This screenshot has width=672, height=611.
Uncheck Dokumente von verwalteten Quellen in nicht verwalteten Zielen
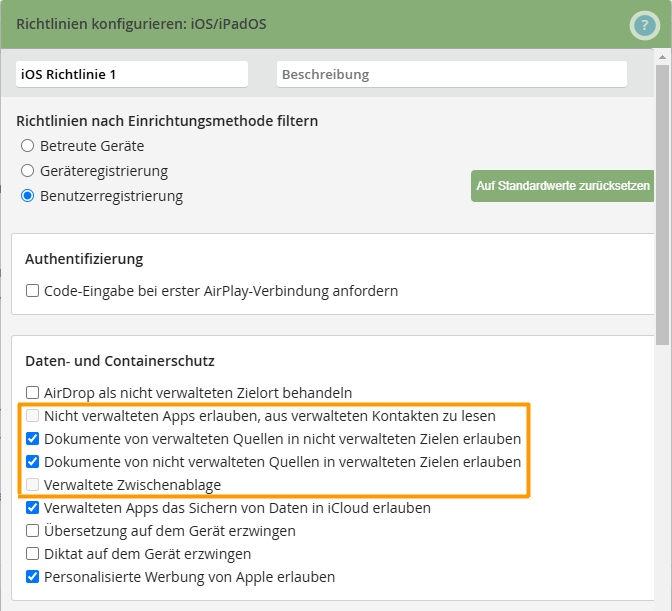click(33, 439)
